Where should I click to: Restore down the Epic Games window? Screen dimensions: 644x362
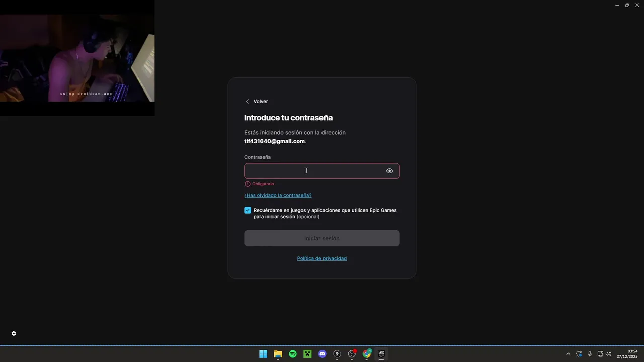tap(627, 5)
